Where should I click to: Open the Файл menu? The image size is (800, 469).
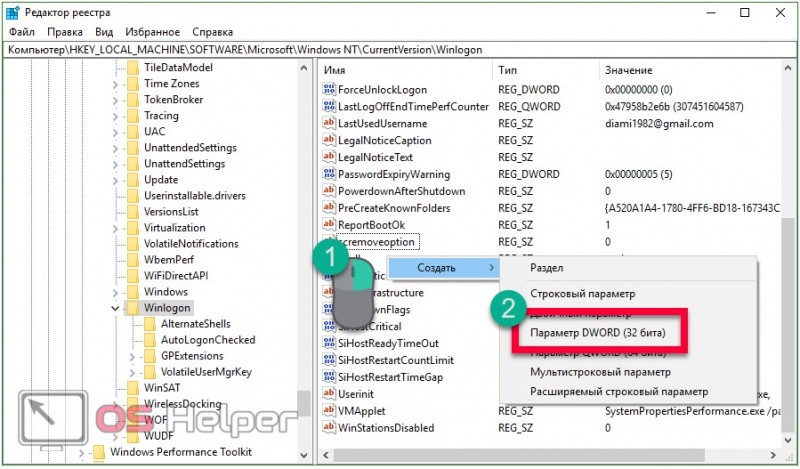22,32
